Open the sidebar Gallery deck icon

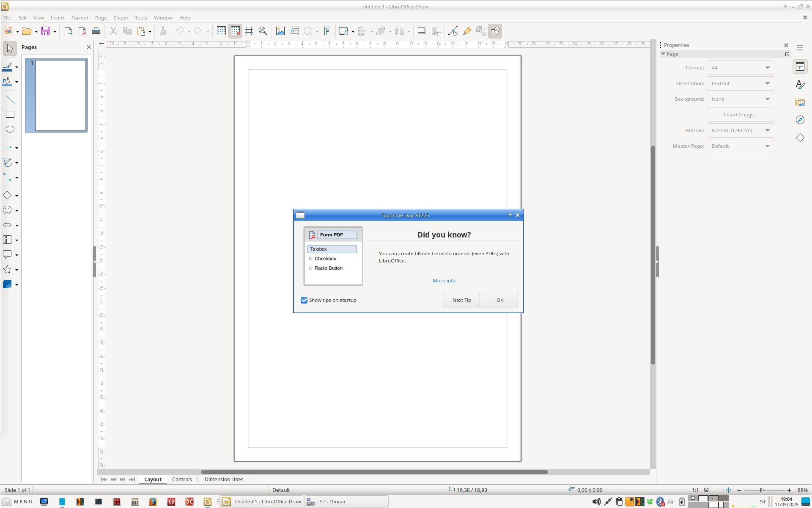click(800, 102)
